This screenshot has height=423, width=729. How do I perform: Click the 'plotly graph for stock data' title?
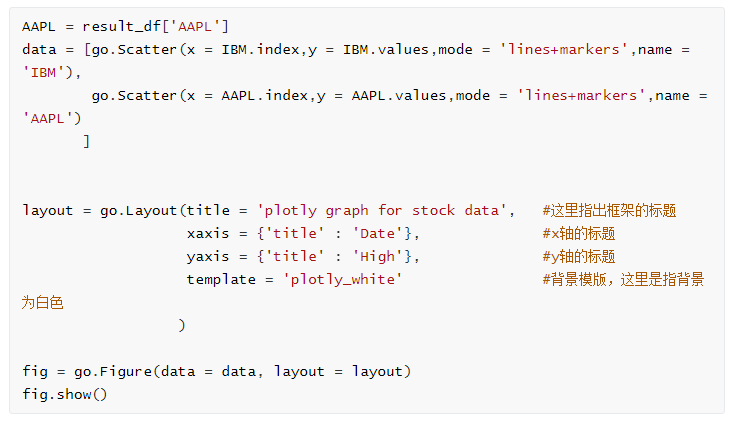tap(382, 211)
